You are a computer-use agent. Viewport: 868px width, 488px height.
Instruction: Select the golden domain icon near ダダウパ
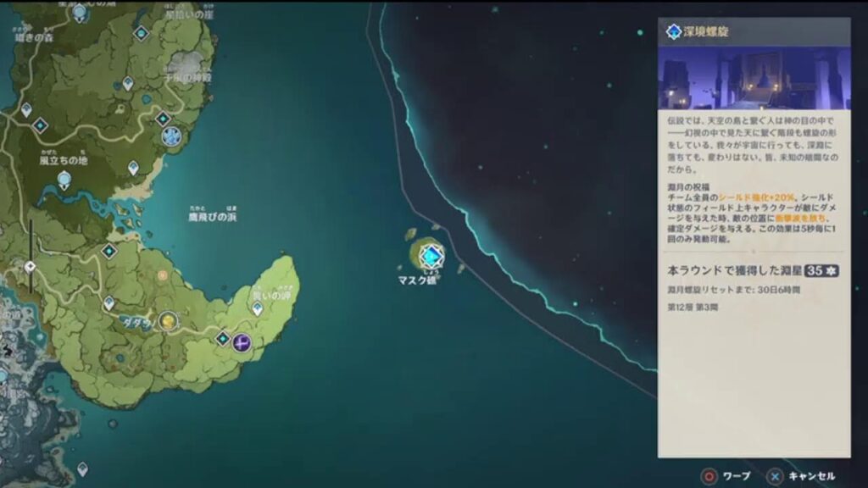[168, 320]
